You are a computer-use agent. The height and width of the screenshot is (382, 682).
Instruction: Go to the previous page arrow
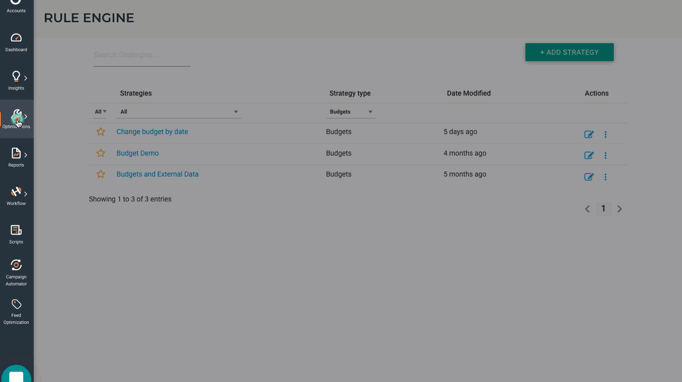coord(587,209)
